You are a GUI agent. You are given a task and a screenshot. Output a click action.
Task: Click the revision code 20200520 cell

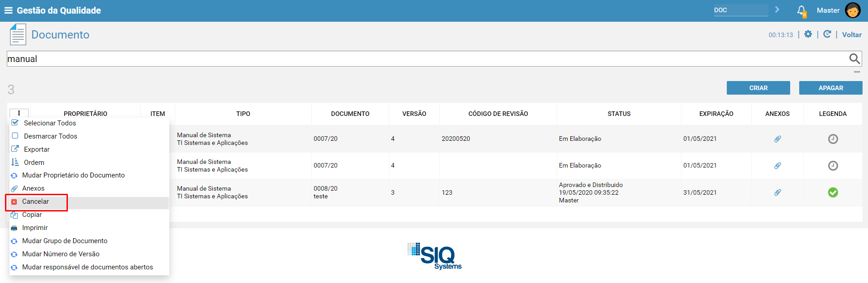click(x=456, y=139)
